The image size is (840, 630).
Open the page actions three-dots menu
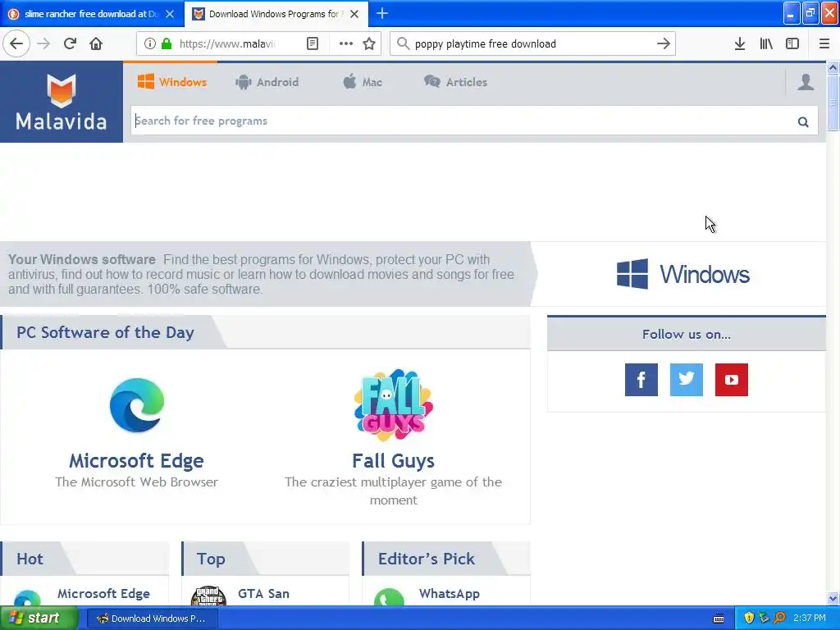coord(346,43)
